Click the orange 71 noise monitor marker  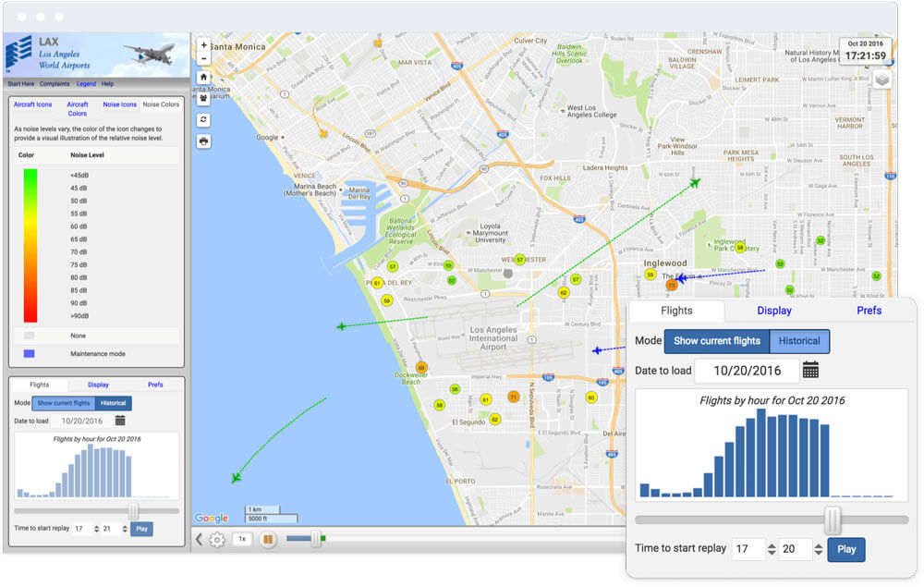click(513, 397)
